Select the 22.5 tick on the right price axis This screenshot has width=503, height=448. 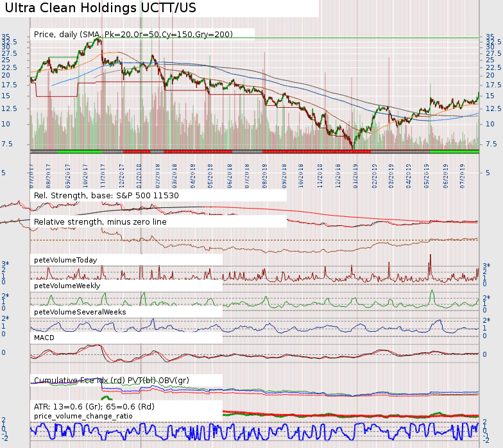[494, 67]
